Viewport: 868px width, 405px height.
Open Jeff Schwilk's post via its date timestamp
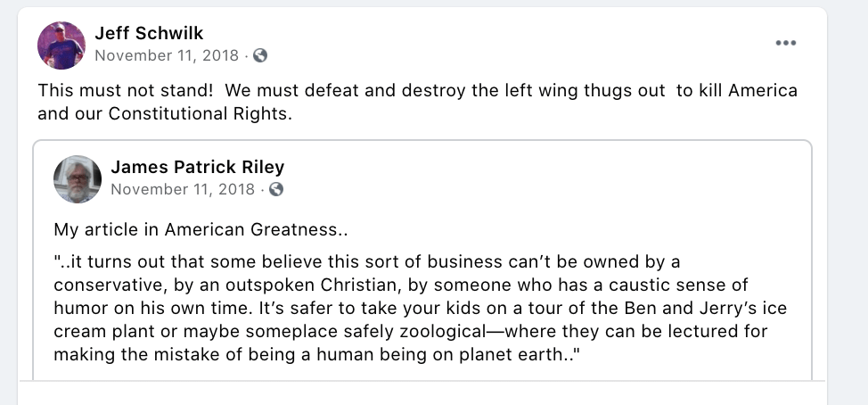coord(167,55)
